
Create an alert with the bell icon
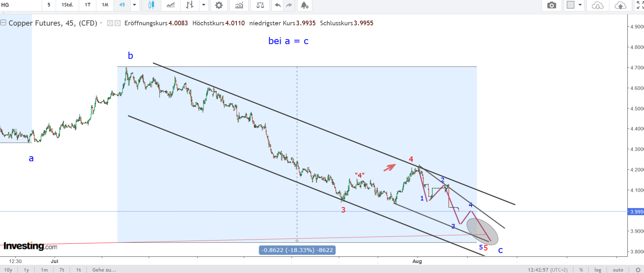[304, 5]
